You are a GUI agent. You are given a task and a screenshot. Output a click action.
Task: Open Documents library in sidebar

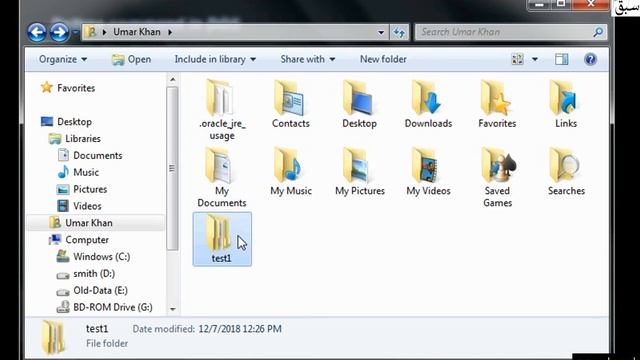pos(98,156)
